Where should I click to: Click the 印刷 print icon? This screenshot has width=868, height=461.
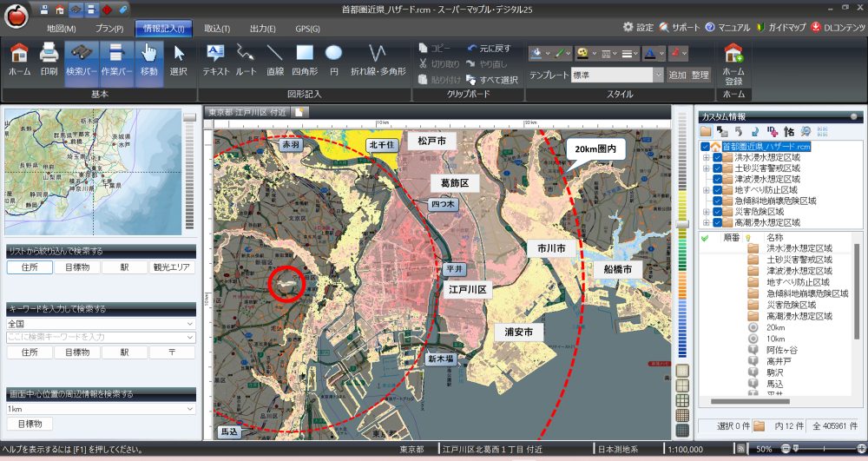(x=49, y=60)
